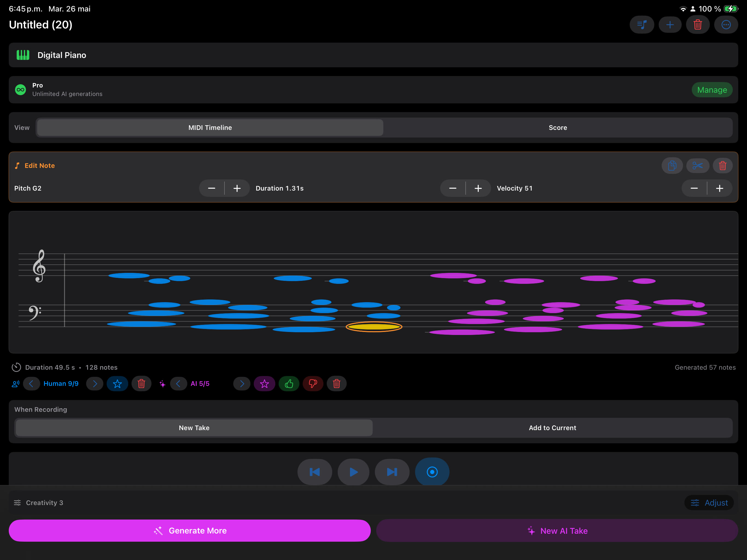Tap the Creativity 3 label
Viewport: 747px width, 560px height.
tap(45, 503)
